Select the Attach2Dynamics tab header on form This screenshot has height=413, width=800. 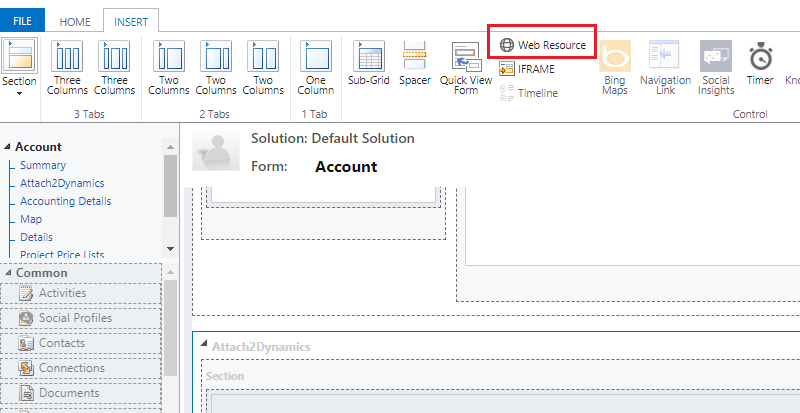(x=260, y=346)
